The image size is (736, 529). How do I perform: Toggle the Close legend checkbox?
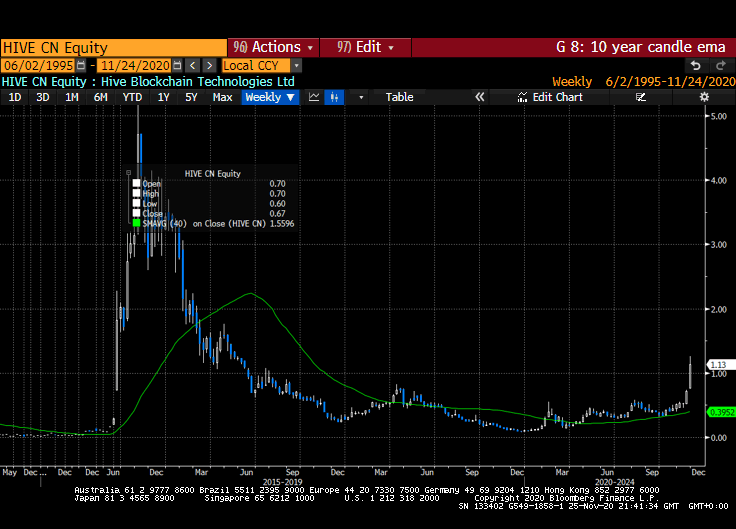tap(136, 214)
